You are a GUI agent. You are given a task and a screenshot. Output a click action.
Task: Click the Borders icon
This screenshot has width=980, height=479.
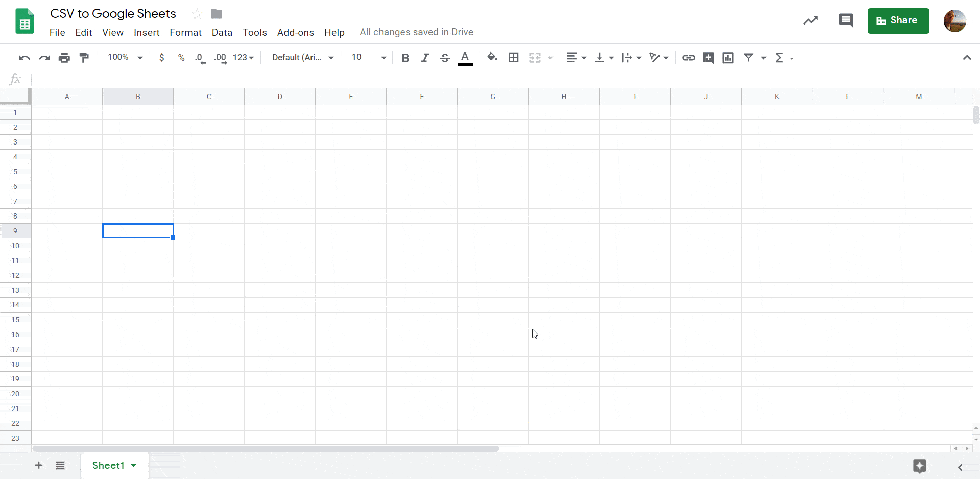pos(513,58)
